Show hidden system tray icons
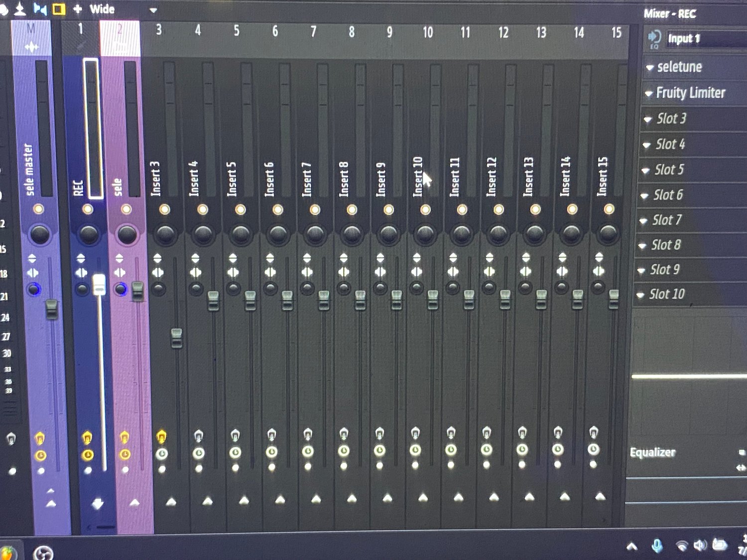 click(x=632, y=547)
